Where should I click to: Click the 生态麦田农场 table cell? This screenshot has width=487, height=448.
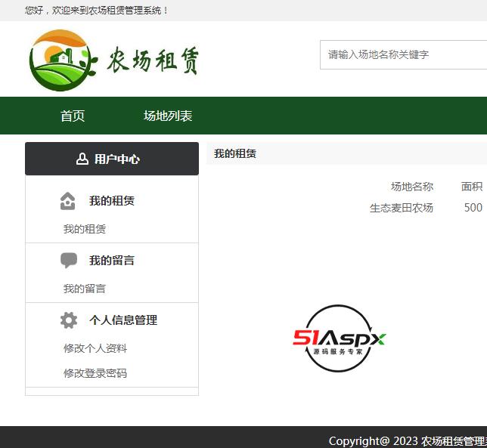[402, 208]
